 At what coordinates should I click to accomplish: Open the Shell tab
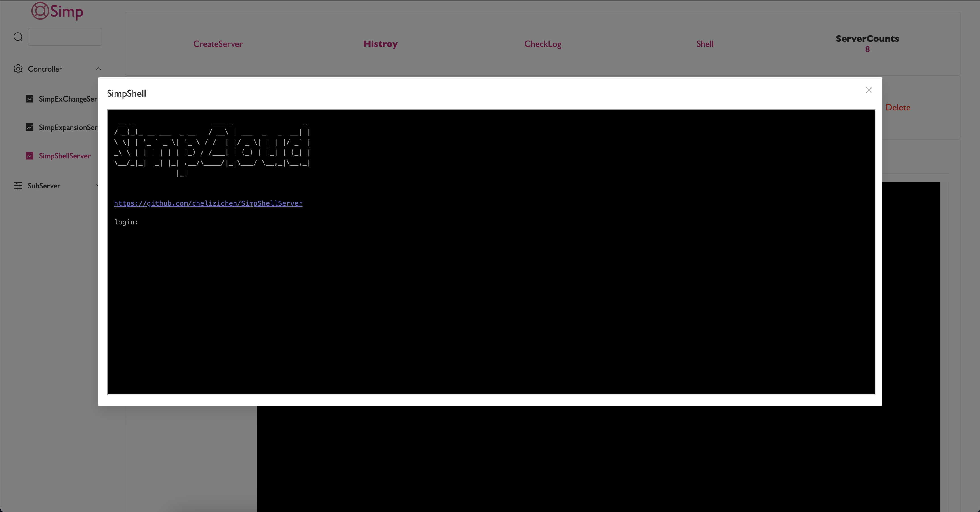pos(704,44)
